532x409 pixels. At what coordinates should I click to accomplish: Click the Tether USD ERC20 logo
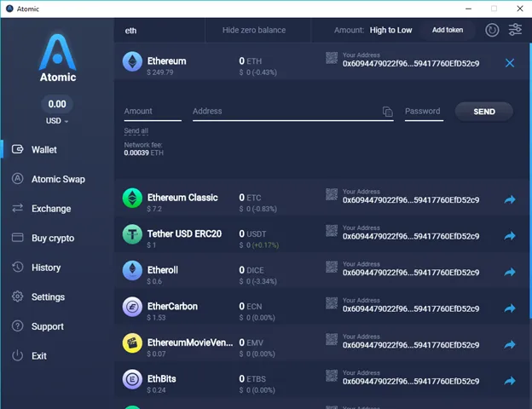tap(132, 234)
